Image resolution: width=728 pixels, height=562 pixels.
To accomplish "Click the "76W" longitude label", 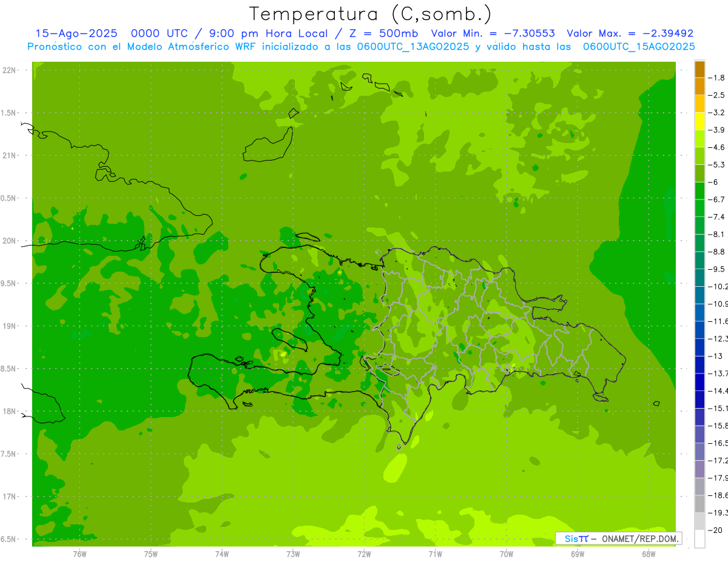I will [x=79, y=554].
